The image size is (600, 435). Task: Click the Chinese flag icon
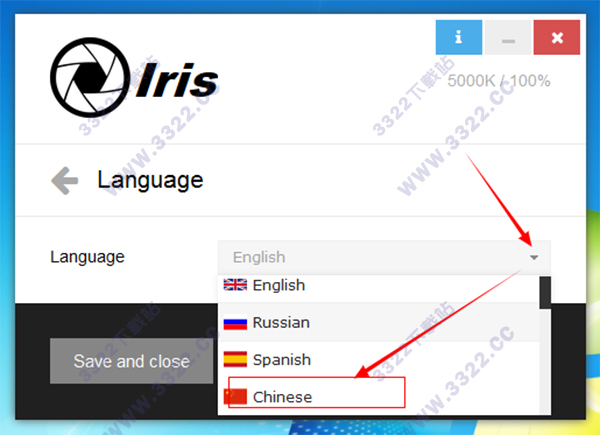235,396
